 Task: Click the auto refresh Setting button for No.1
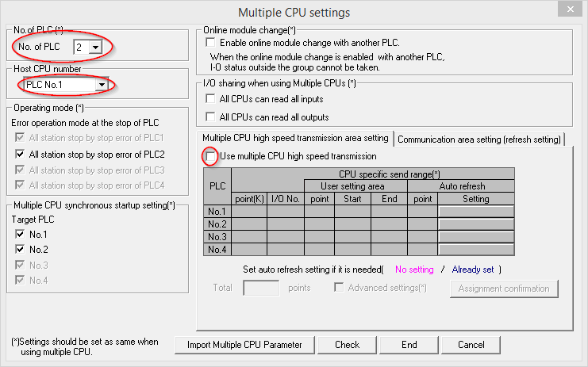[x=476, y=211]
